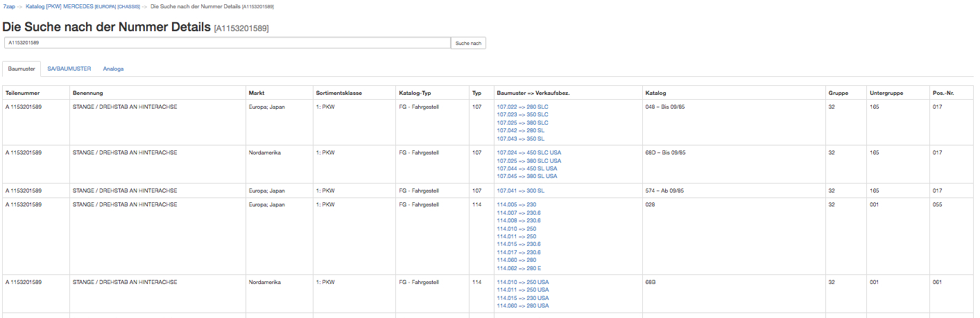Click position number 061 link

(x=937, y=282)
